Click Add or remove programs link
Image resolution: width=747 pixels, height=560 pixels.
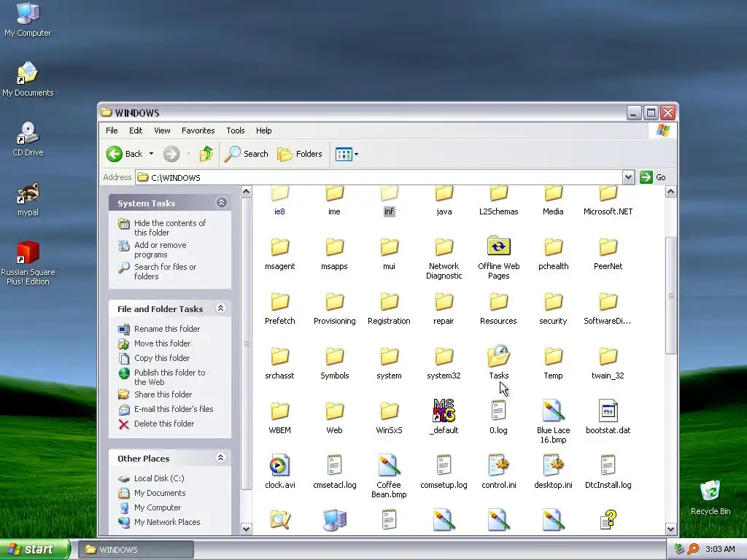pyautogui.click(x=160, y=249)
